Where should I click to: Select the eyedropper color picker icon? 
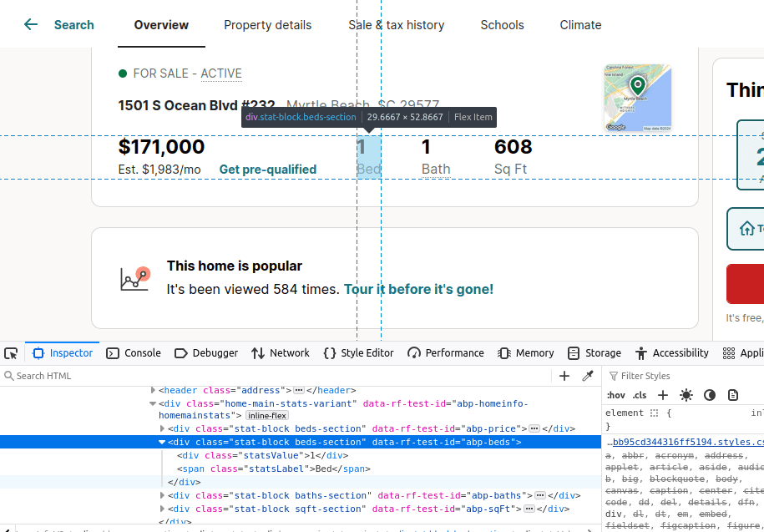coord(588,376)
